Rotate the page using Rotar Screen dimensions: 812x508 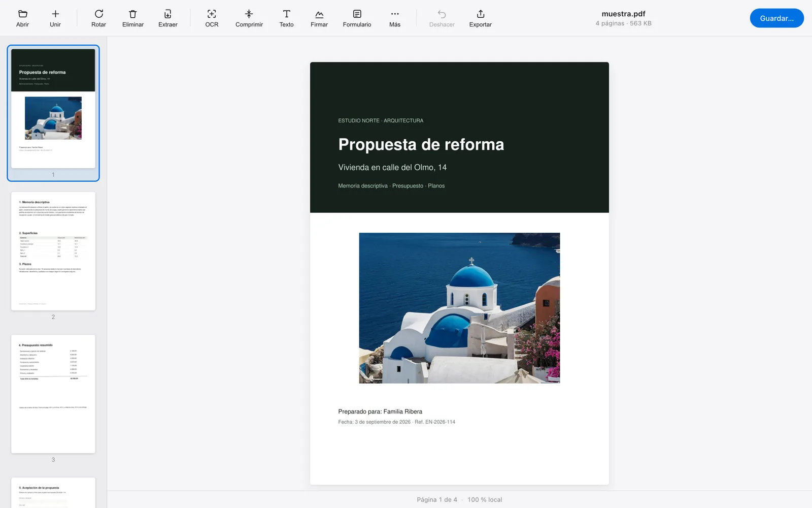click(98, 18)
